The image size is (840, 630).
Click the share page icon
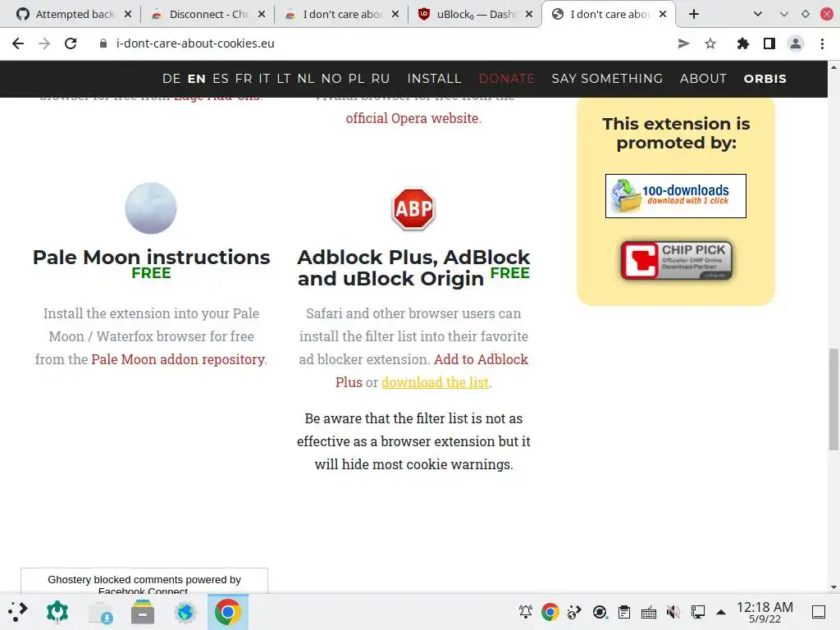click(x=683, y=43)
